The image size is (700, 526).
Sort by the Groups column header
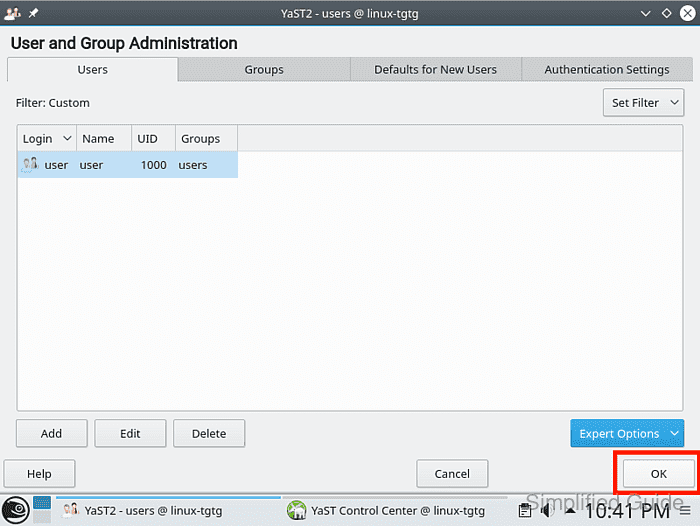206,139
